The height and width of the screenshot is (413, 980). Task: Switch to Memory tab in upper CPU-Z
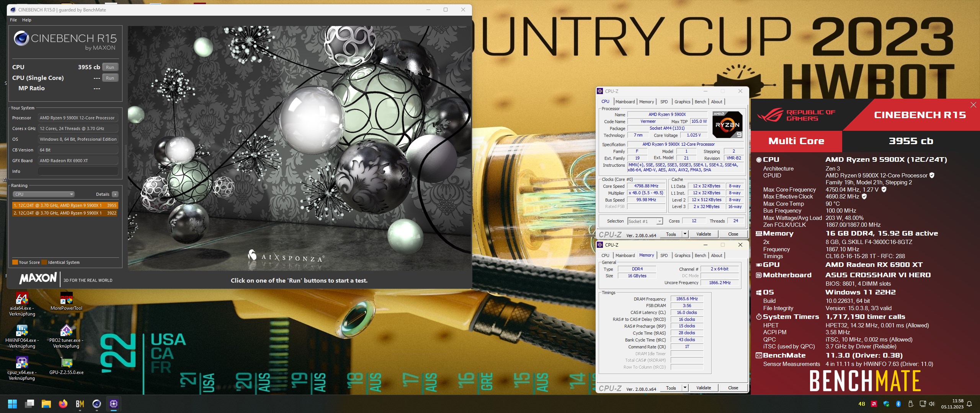pyautogui.click(x=647, y=102)
